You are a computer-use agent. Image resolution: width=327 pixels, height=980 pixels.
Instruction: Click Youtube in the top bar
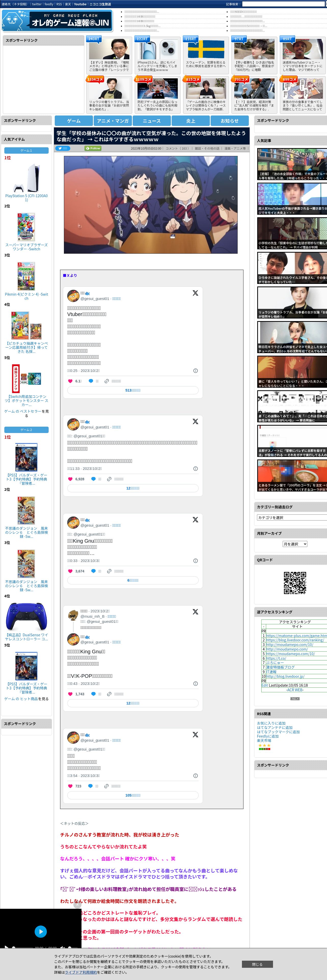(x=80, y=4)
